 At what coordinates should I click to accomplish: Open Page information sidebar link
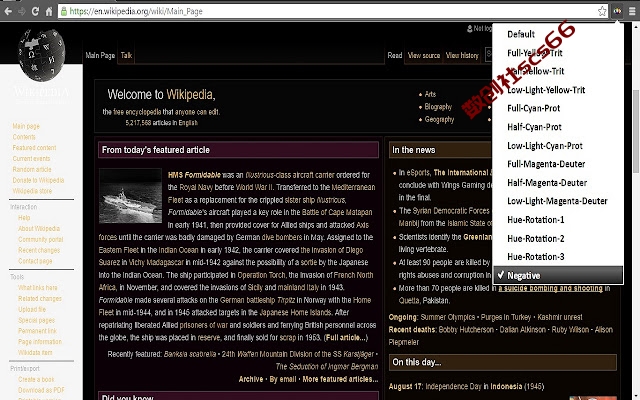40,342
